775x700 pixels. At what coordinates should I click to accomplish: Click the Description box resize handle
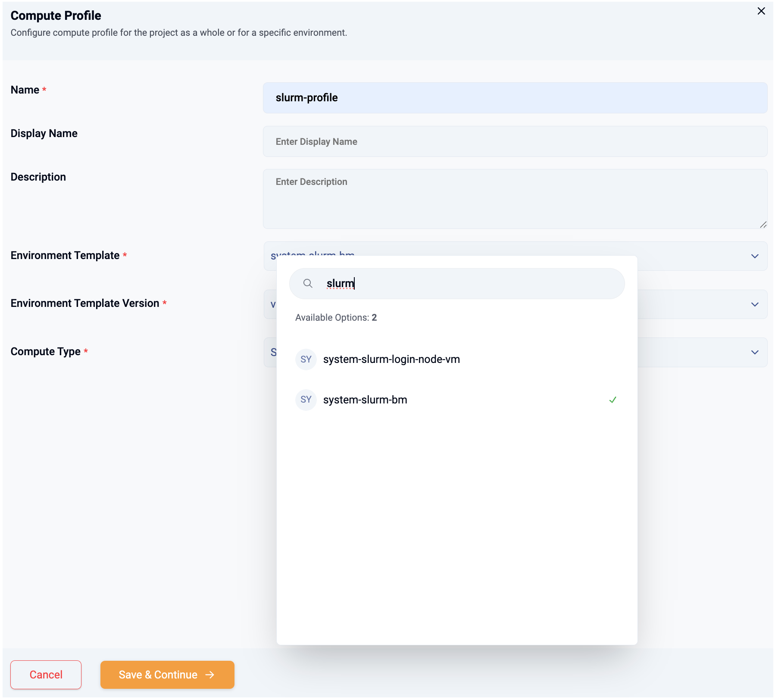(763, 225)
